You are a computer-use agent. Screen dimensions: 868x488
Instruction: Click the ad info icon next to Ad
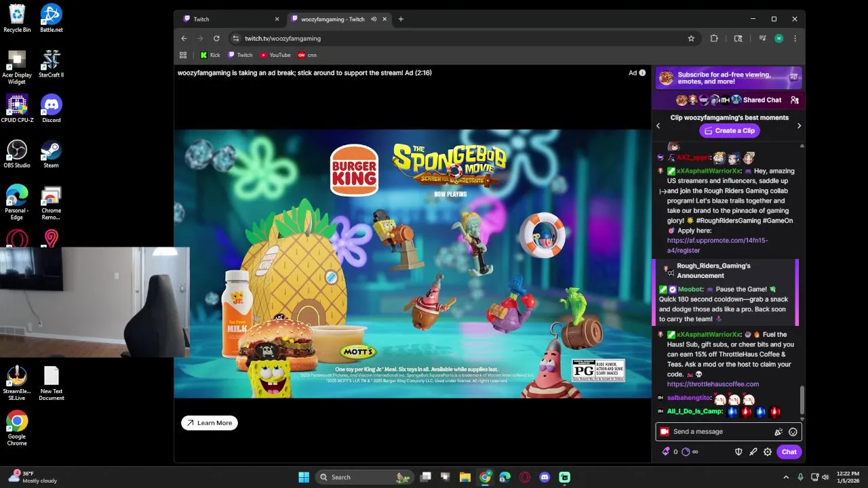642,73
